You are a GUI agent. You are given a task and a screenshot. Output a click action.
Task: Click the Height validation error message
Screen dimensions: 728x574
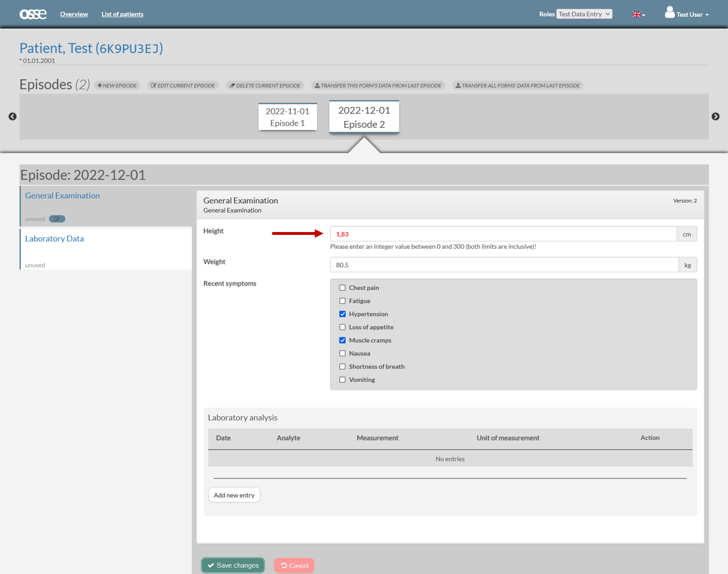[433, 246]
